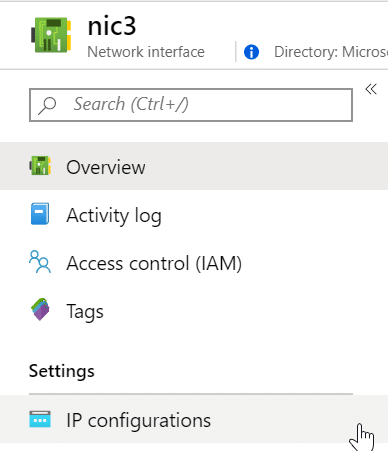The width and height of the screenshot is (388, 451).
Task: Focus the Search (Ctrl+/) field
Action: point(191,105)
